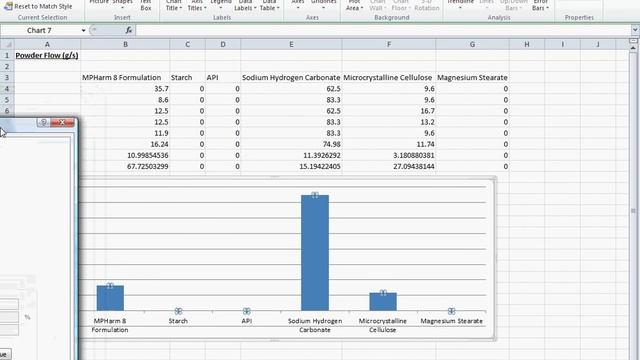Click the Magnesium Stearate header cell
Image resolution: width=640 pixels, height=360 pixels.
click(472, 78)
